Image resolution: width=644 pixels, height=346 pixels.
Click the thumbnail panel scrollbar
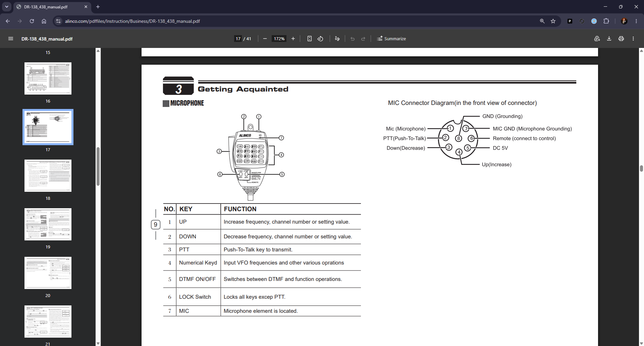98,166
